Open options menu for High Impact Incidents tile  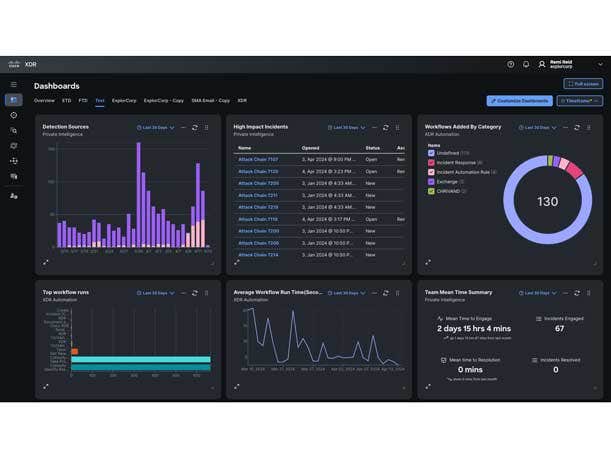(398, 127)
